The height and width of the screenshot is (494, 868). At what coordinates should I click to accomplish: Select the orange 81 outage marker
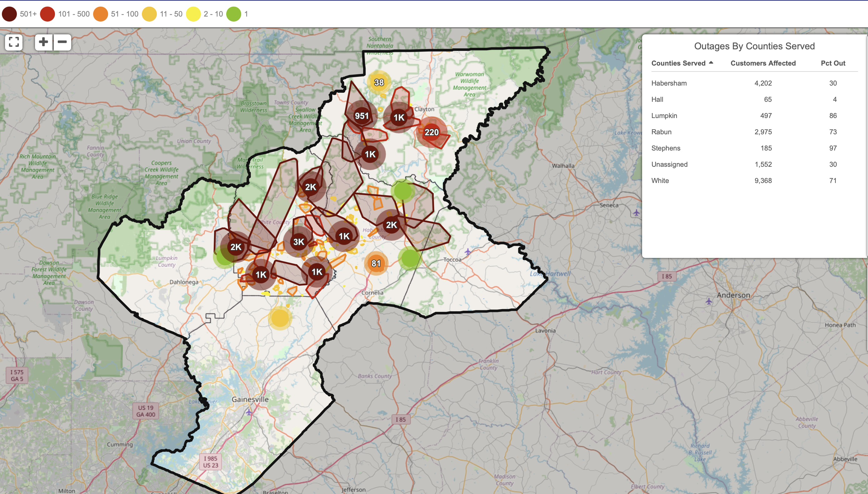click(376, 263)
